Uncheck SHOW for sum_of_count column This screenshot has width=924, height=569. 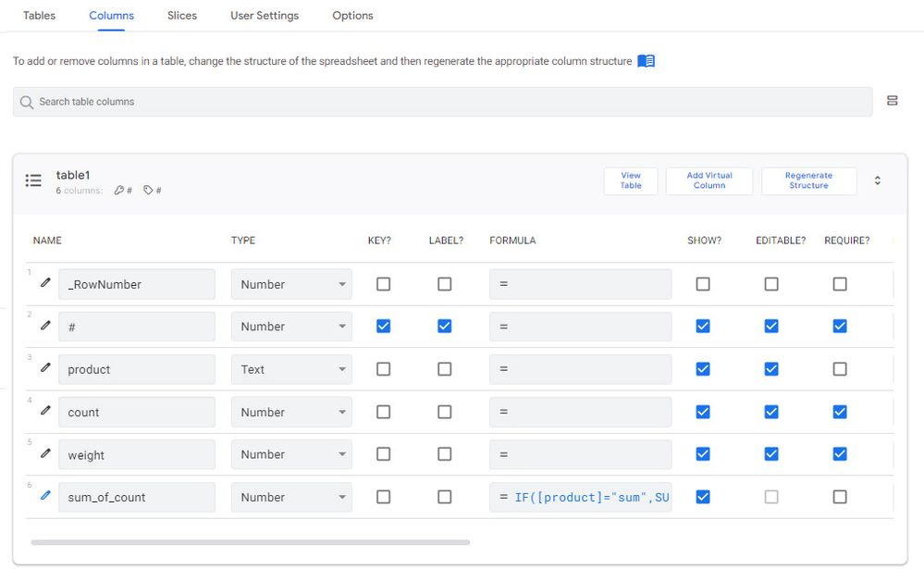point(702,497)
